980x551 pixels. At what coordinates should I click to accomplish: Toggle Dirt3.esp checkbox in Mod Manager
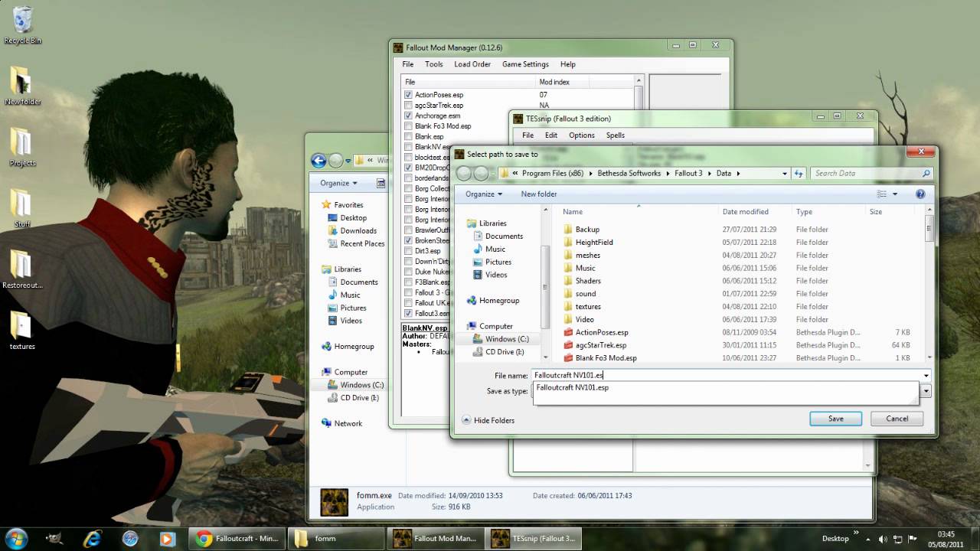(x=408, y=251)
